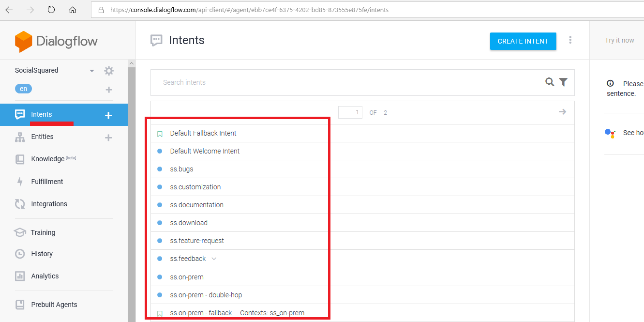Open Default Welcome Intent
The image size is (644, 322).
(205, 151)
